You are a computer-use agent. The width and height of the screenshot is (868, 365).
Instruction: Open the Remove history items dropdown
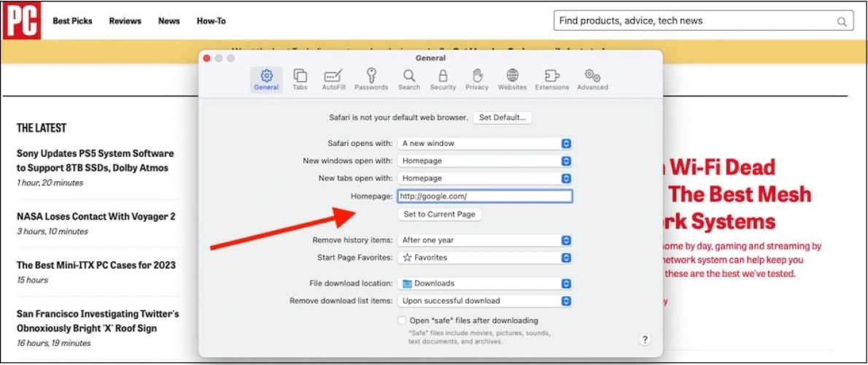485,240
